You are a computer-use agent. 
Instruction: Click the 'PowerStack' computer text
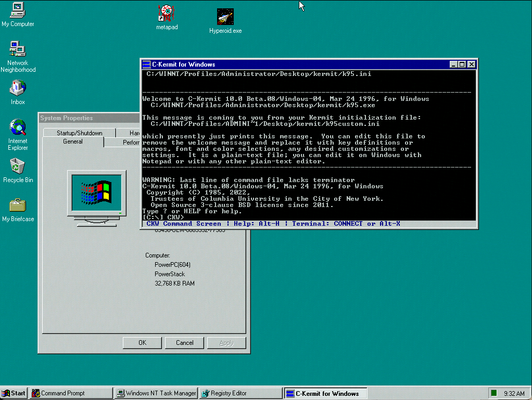(x=170, y=274)
